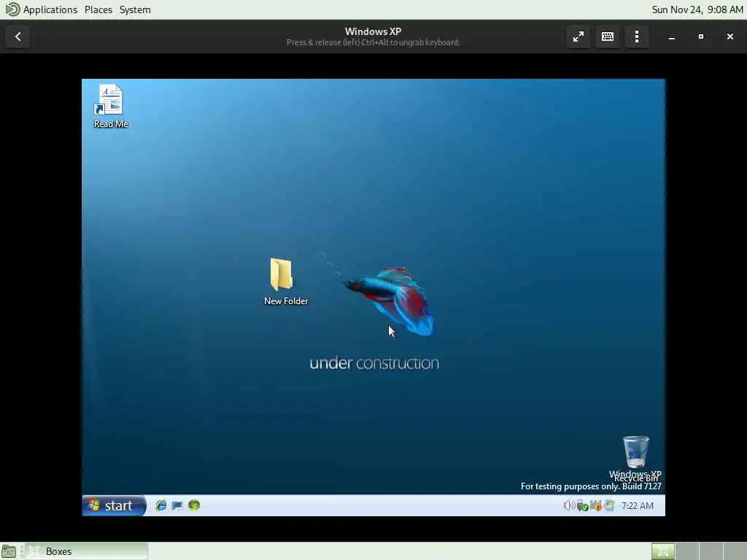Image resolution: width=747 pixels, height=560 pixels.
Task: Enter fullscreen mode in Boxes
Action: pyautogui.click(x=578, y=36)
